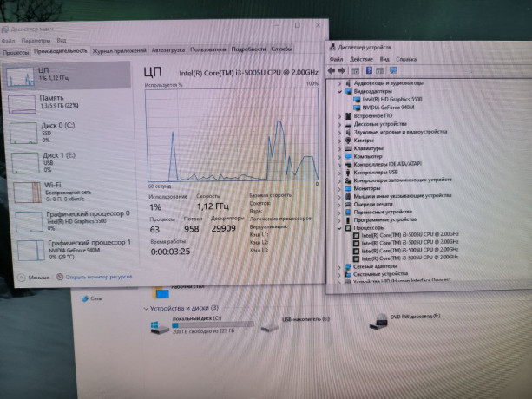Click the scan for hardware changes monitor icon
This screenshot has width=532, height=399.
393,70
